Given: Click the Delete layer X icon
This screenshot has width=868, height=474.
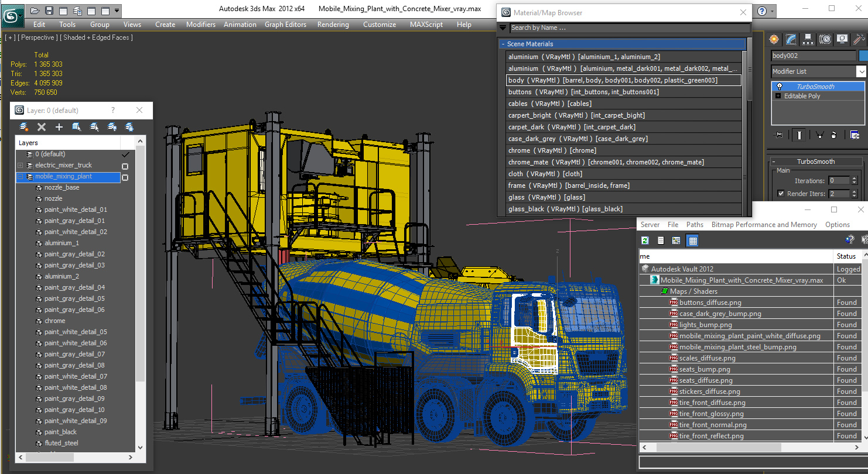Looking at the screenshot, I should [42, 126].
